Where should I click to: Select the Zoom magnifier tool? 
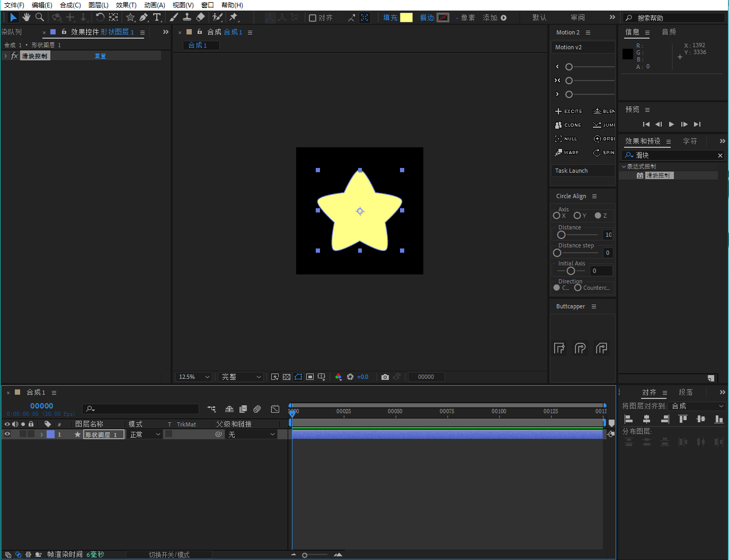[40, 17]
